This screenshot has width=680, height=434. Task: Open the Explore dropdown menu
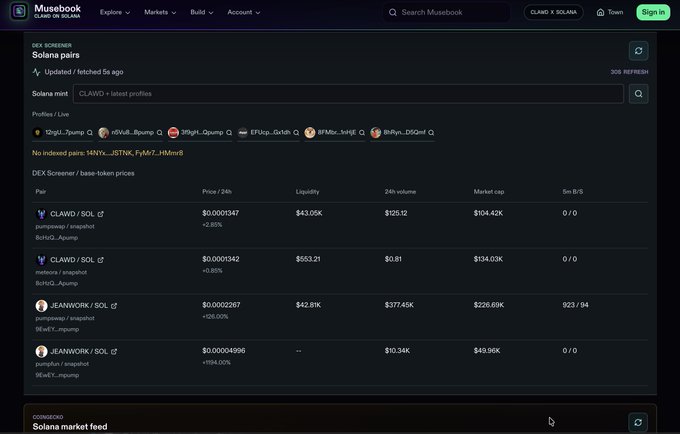pyautogui.click(x=115, y=12)
